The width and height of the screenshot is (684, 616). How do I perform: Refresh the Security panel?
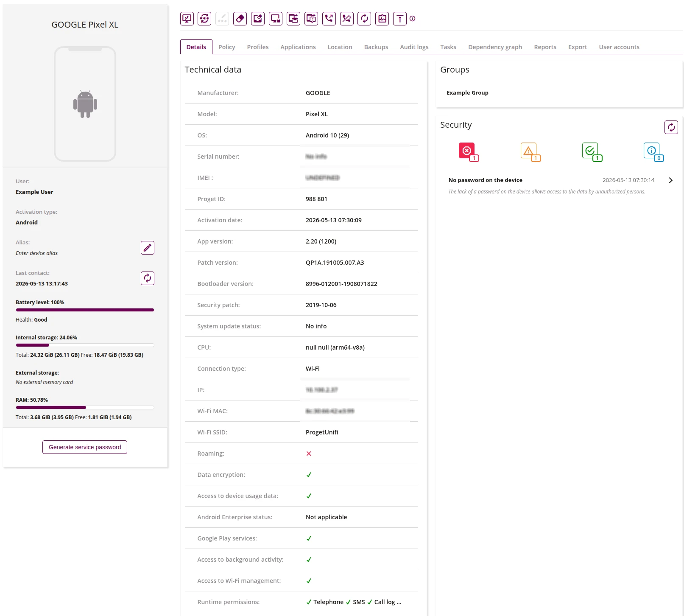click(671, 127)
